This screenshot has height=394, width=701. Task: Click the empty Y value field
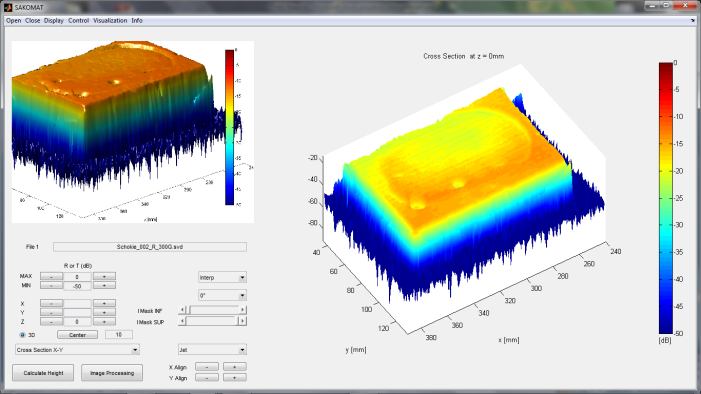tap(77, 313)
